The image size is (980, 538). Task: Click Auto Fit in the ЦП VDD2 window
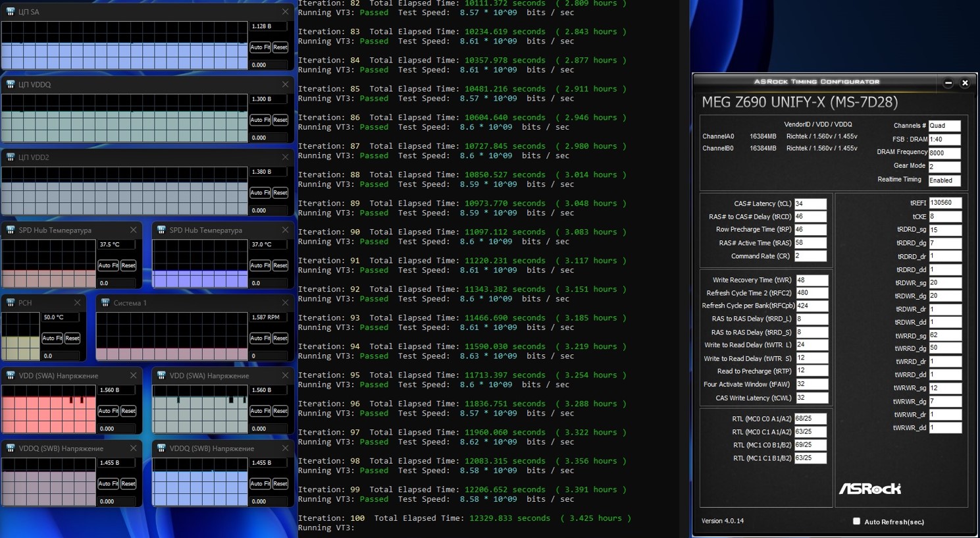[260, 193]
